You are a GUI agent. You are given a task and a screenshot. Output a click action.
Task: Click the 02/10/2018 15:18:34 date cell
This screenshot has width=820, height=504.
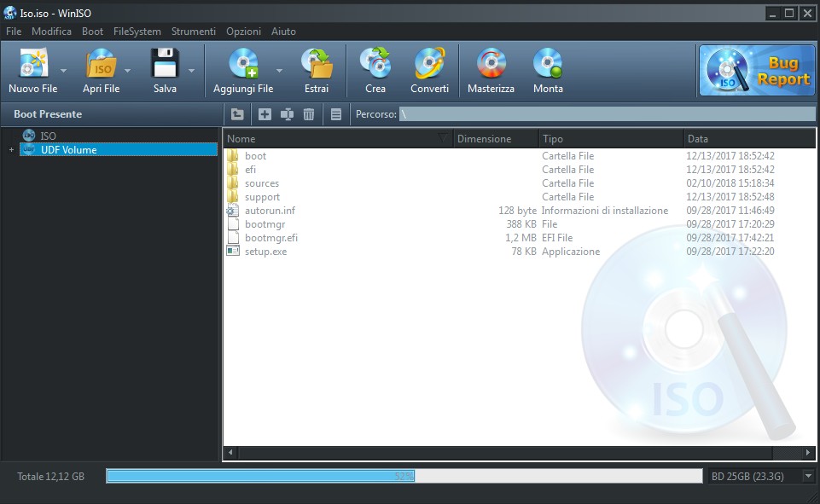730,183
